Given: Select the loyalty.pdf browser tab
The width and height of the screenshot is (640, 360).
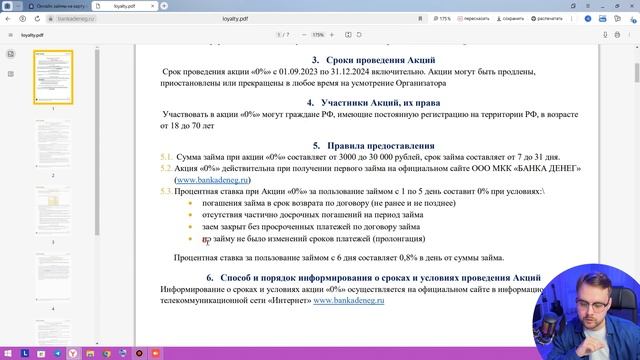Looking at the screenshot, I should pos(124,6).
